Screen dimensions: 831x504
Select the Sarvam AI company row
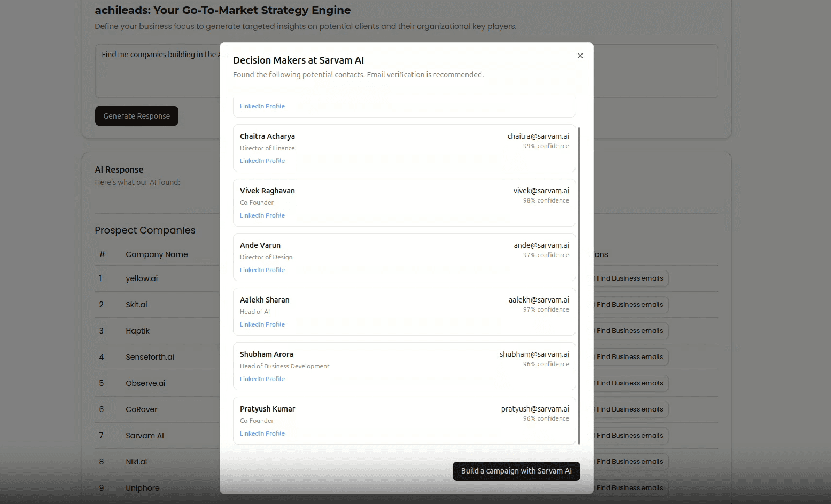click(145, 435)
